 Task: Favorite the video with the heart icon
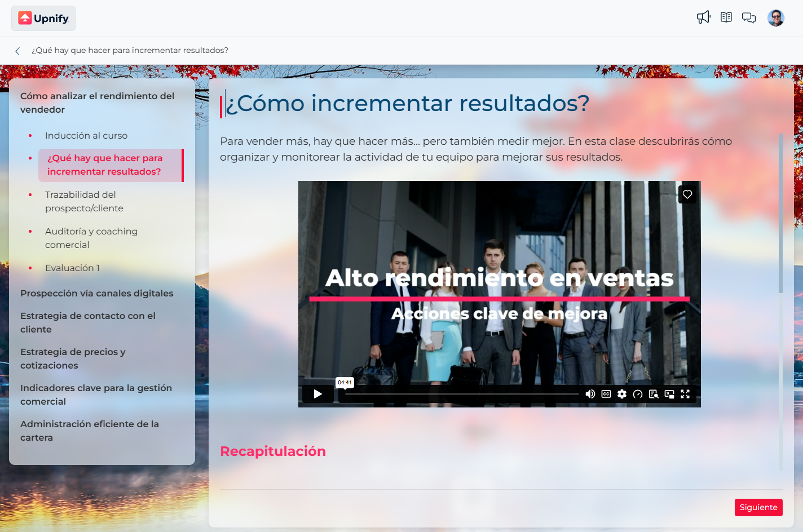click(x=687, y=194)
